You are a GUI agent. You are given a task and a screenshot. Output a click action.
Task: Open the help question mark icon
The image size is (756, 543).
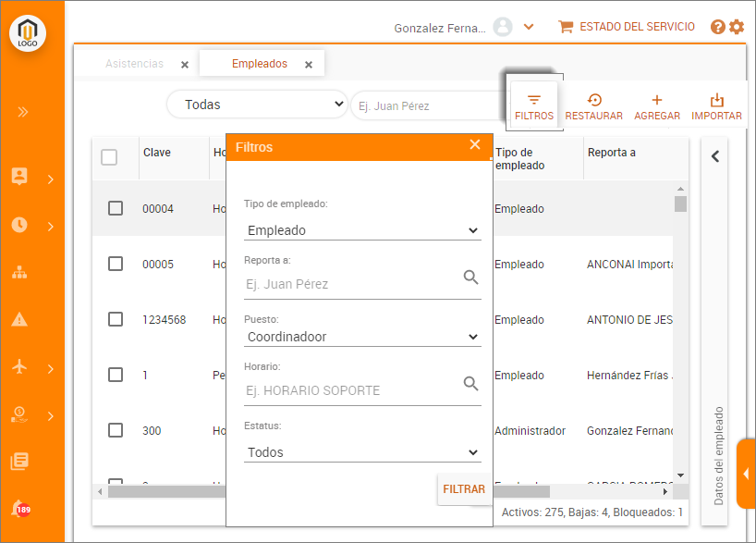click(x=718, y=27)
